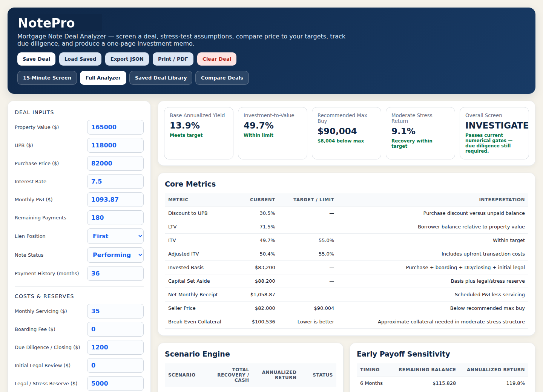The image size is (543, 392).
Task: Edit the Monthly P&I field
Action: point(115,200)
